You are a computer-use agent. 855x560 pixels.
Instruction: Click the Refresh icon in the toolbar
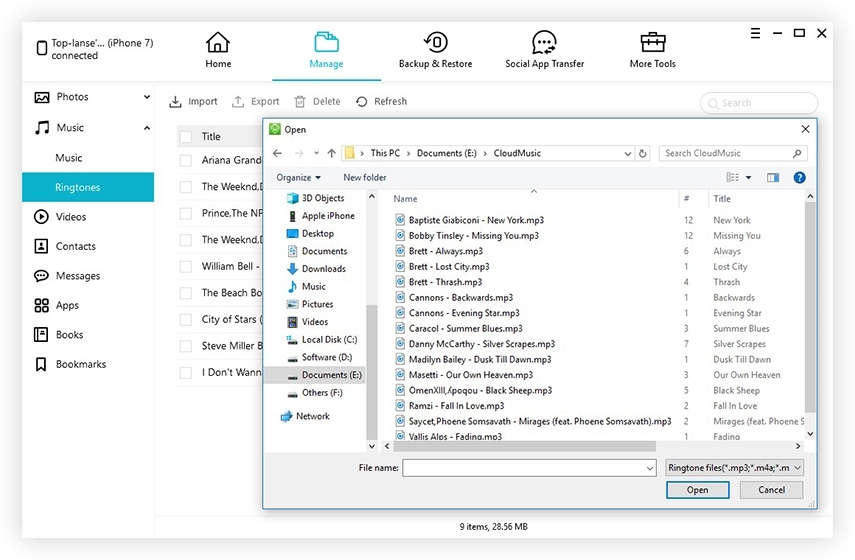(361, 101)
